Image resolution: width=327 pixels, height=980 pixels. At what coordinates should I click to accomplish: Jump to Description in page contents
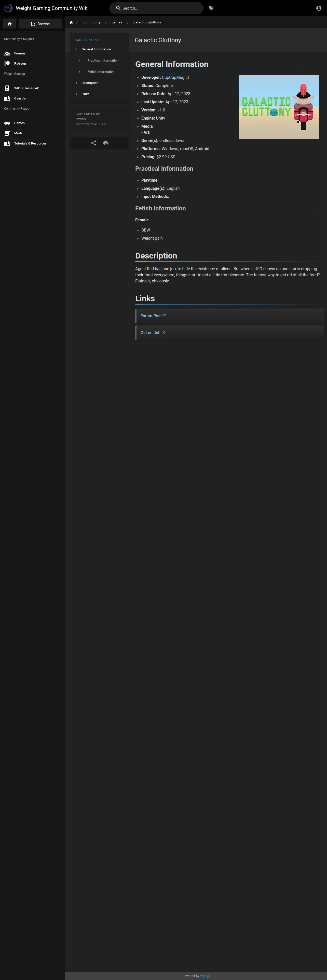(x=90, y=83)
